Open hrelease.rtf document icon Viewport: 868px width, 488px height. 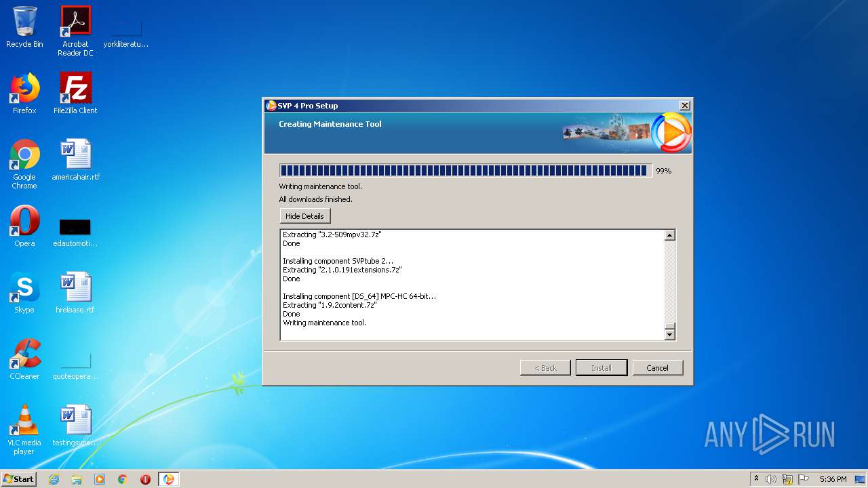pyautogui.click(x=75, y=293)
